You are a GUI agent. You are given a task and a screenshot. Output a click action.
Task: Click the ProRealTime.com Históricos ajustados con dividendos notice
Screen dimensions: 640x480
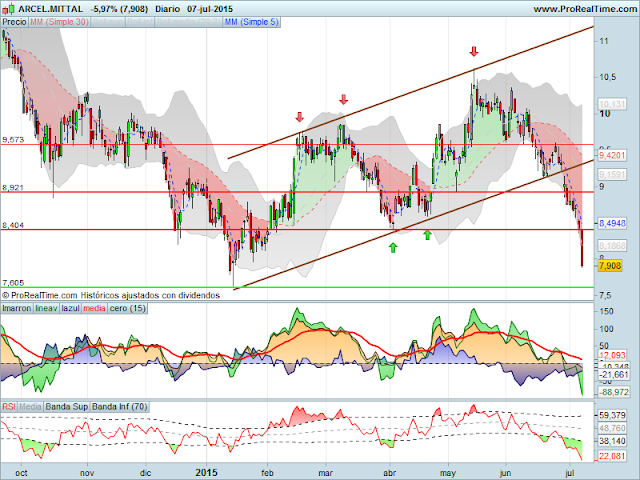tap(111, 295)
